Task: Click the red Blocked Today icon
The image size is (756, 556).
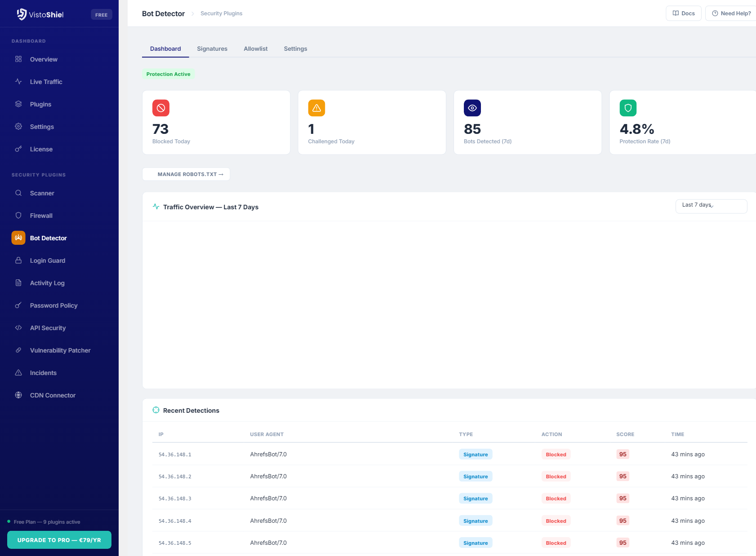Action: pos(161,108)
